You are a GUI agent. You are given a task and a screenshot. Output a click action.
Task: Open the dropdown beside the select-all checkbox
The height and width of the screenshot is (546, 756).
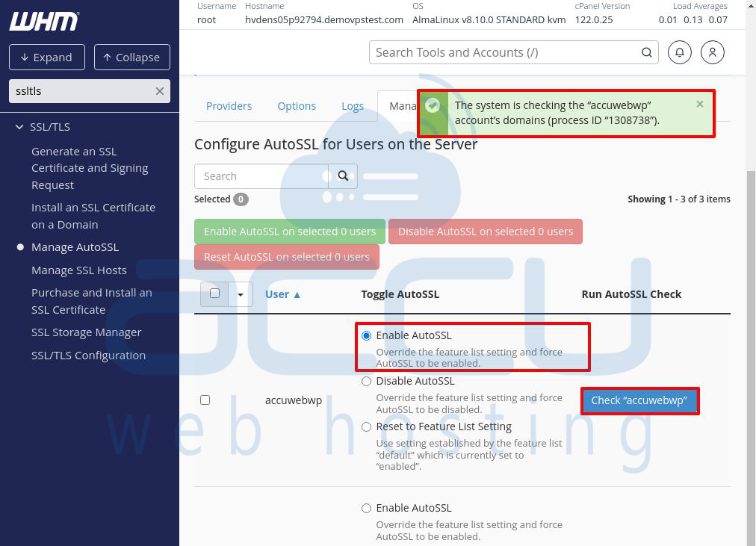[x=240, y=294]
